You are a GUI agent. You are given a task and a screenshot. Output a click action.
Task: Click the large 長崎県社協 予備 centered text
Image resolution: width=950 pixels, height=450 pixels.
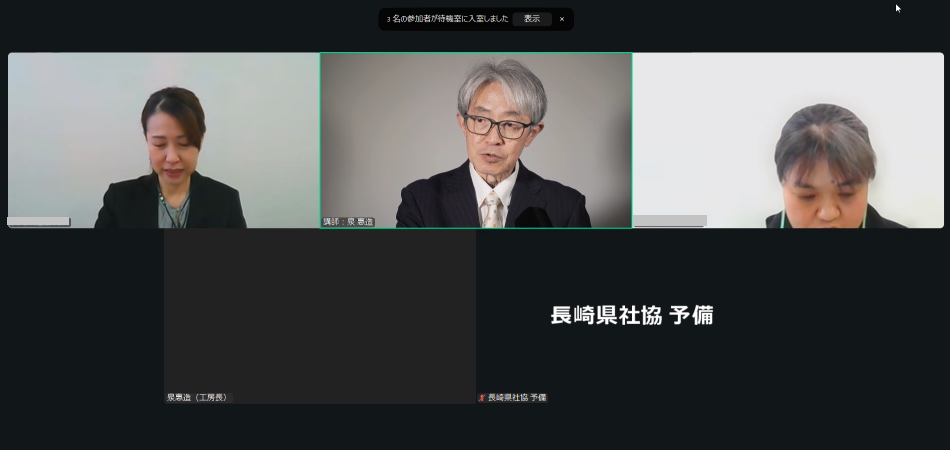[x=631, y=315]
